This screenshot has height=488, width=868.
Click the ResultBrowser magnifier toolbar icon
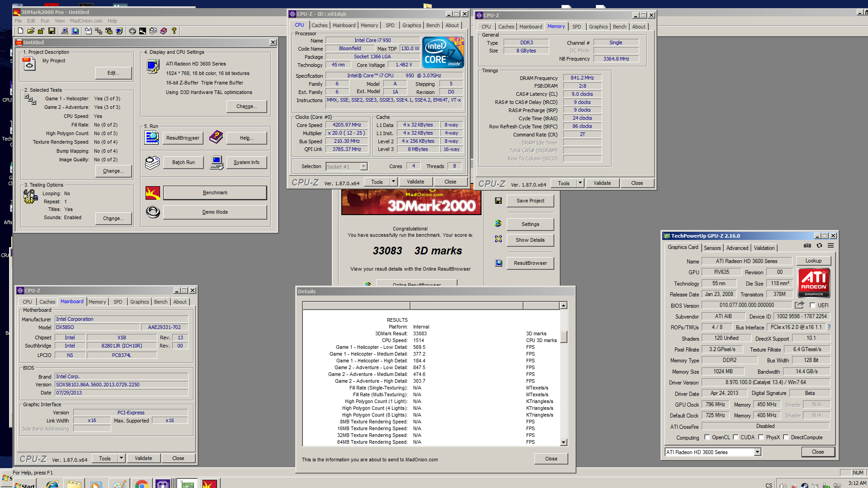[75, 31]
